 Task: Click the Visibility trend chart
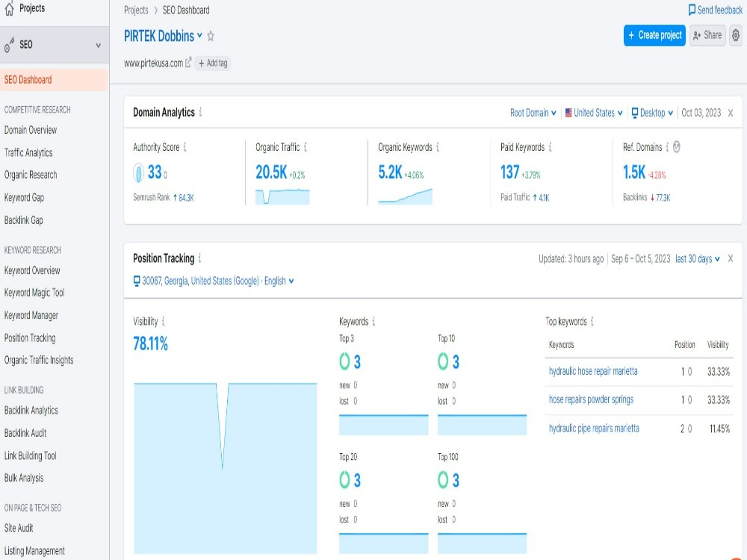(x=226, y=467)
